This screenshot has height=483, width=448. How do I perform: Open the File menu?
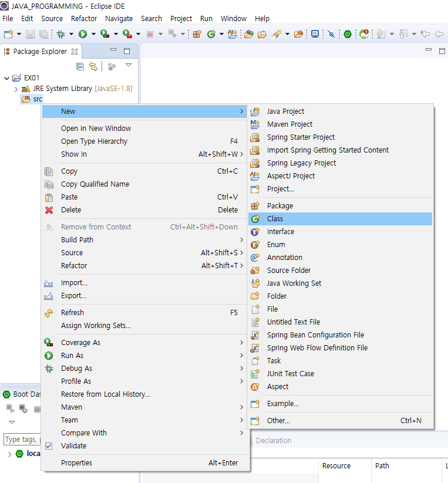[x=8, y=18]
